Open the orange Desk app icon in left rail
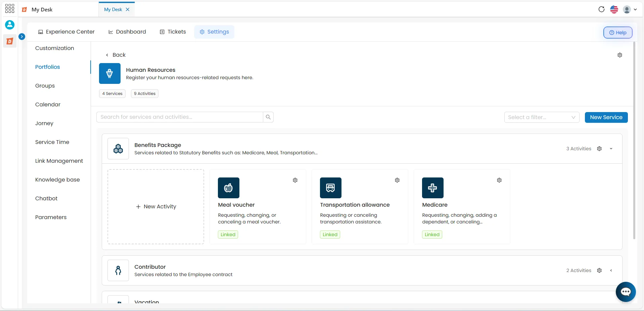The image size is (644, 311). tap(10, 41)
